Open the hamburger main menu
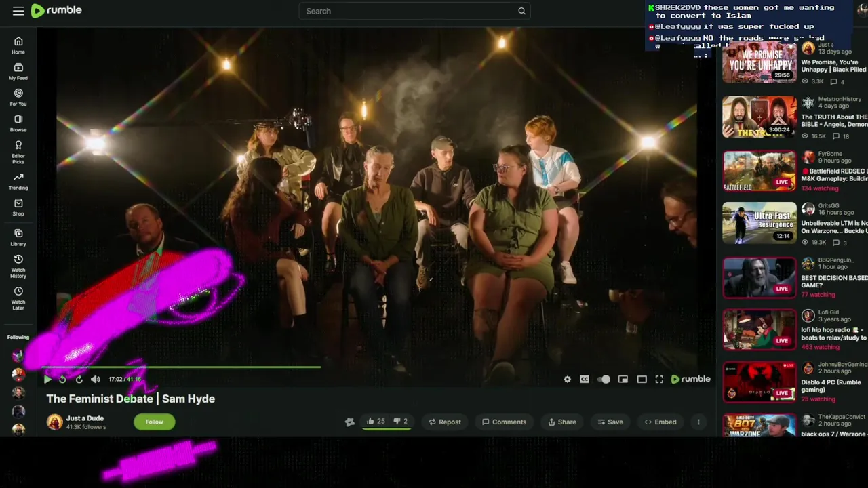868x488 pixels. coord(18,11)
